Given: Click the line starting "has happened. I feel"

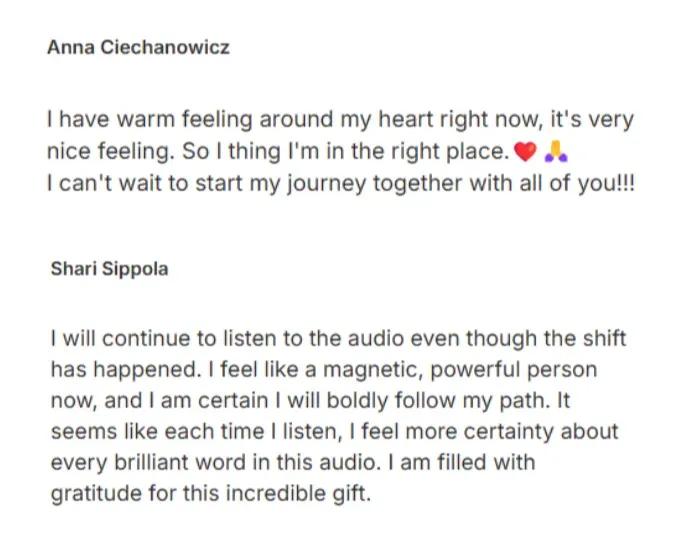Looking at the screenshot, I should point(324,370).
